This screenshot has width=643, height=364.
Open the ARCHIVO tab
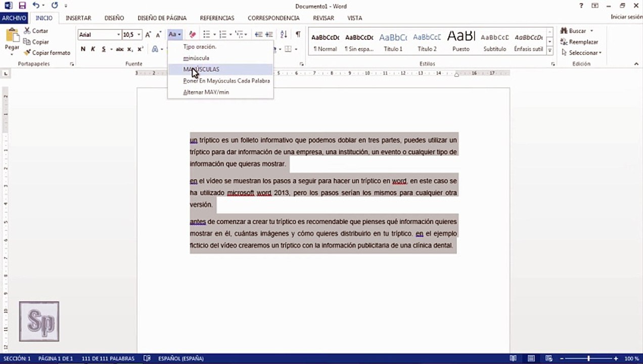[x=14, y=18]
